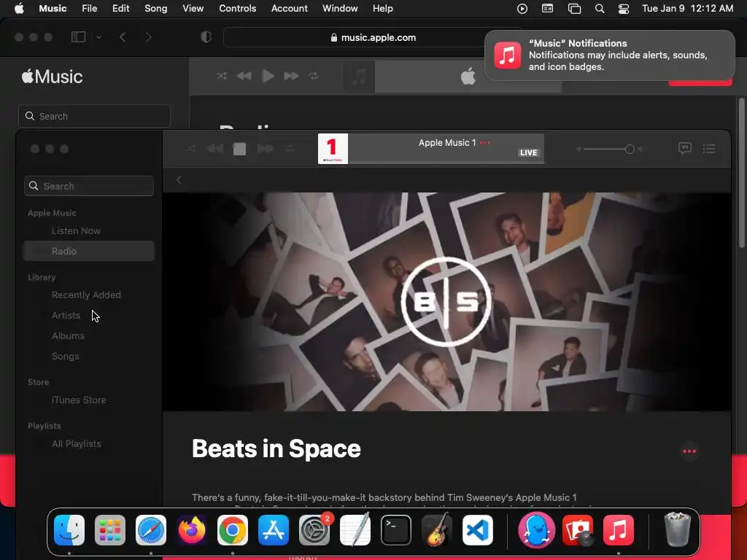Click the now playing menu bar icon
This screenshot has height=560, width=747.
tap(522, 9)
